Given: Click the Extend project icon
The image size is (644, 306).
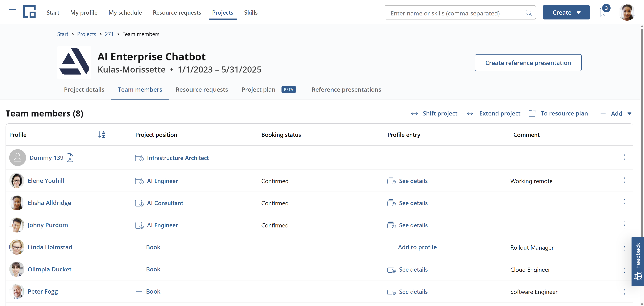Looking at the screenshot, I should pos(470,113).
